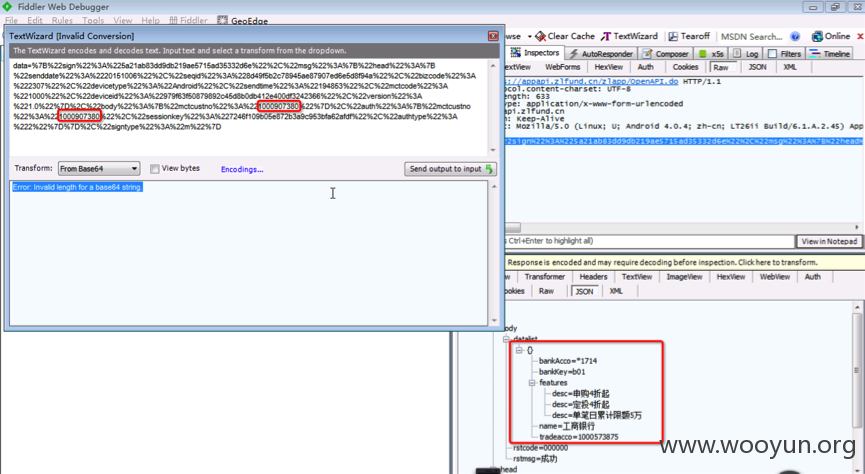This screenshot has width=865, height=474.
Task: Switch to request WebForms tab
Action: [563, 67]
